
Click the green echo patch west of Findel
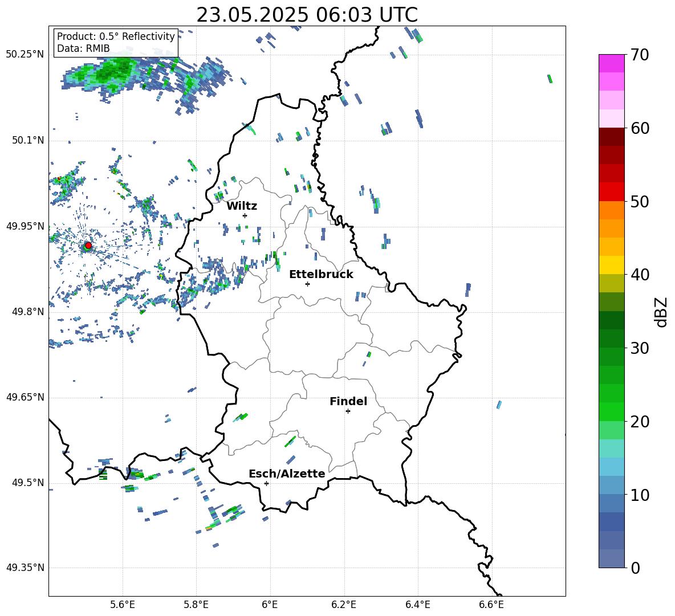click(241, 417)
